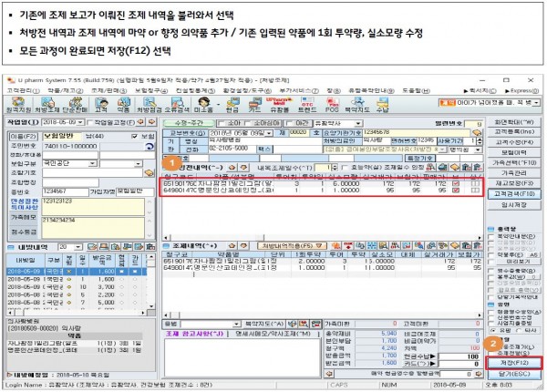
Task: Toggle the 보험 checkbox beside patient name
Action: coord(135,135)
